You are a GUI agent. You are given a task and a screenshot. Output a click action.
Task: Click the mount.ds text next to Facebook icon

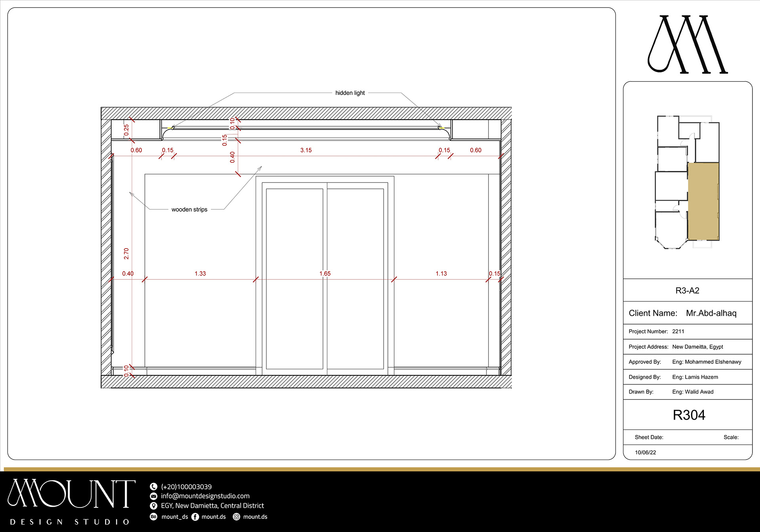click(x=213, y=517)
